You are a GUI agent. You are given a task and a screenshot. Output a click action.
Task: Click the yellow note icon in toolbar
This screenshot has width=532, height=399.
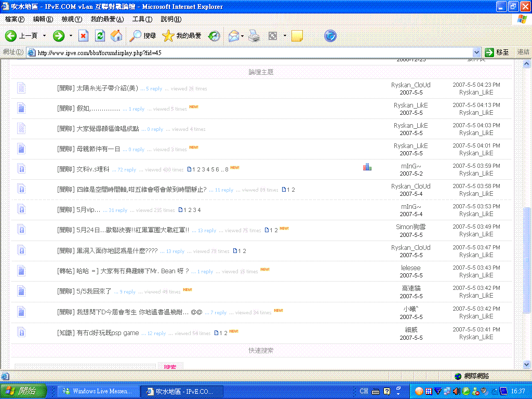click(x=297, y=36)
